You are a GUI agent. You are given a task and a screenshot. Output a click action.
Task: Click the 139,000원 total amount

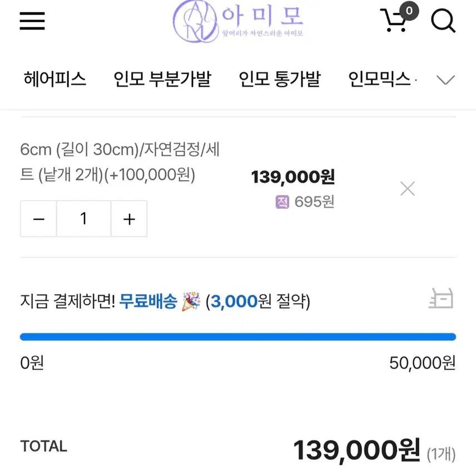click(x=356, y=449)
